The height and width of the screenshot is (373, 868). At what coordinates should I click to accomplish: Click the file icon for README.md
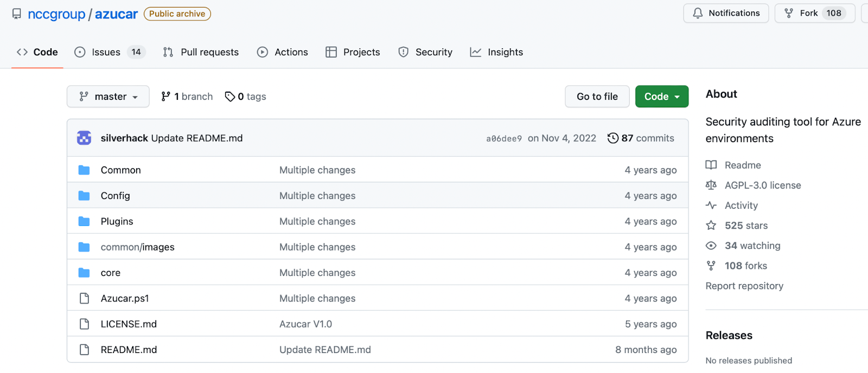tap(84, 350)
